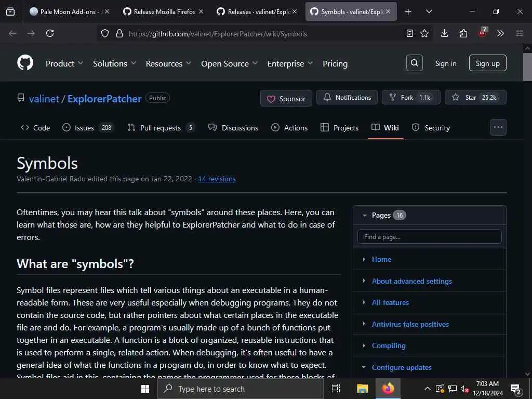View the 14 revisions link
This screenshot has width=532, height=399.
click(x=217, y=179)
